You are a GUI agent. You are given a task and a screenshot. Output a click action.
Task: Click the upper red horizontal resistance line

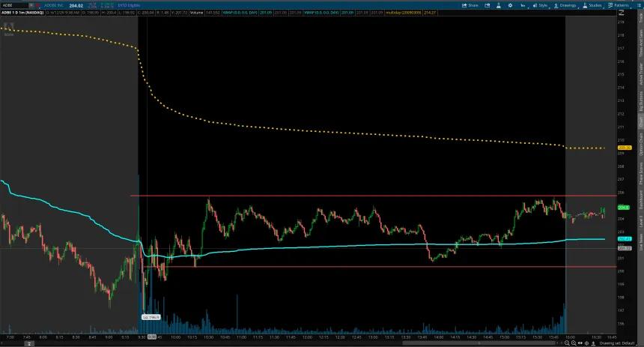(374, 196)
